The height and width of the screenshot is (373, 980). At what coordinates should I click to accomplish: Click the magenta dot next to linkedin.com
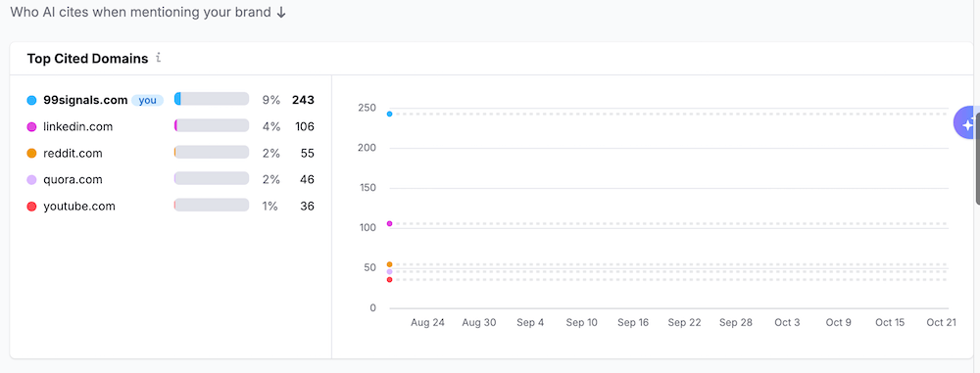coord(32,127)
